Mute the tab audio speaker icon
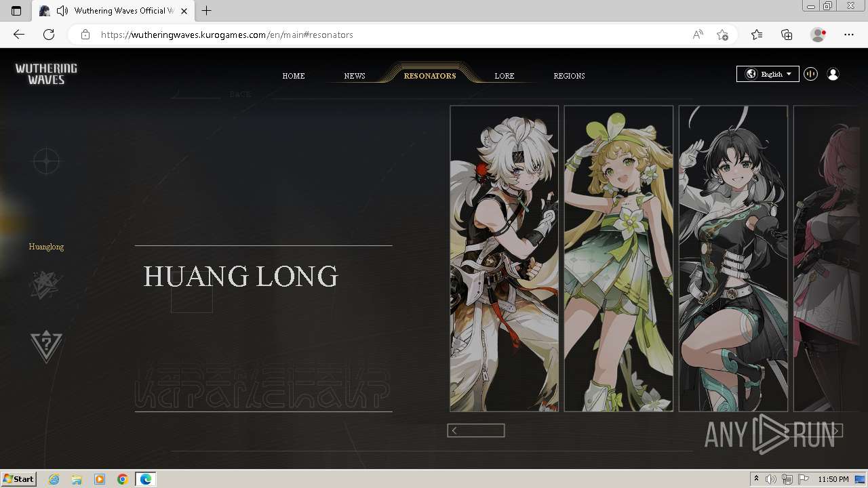The height and width of the screenshot is (488, 868). (62, 11)
